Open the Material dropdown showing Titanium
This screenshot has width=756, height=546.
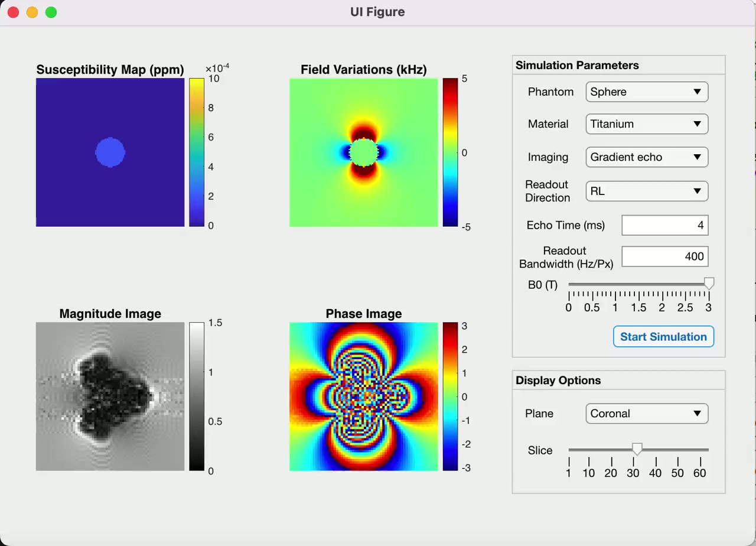[647, 124]
